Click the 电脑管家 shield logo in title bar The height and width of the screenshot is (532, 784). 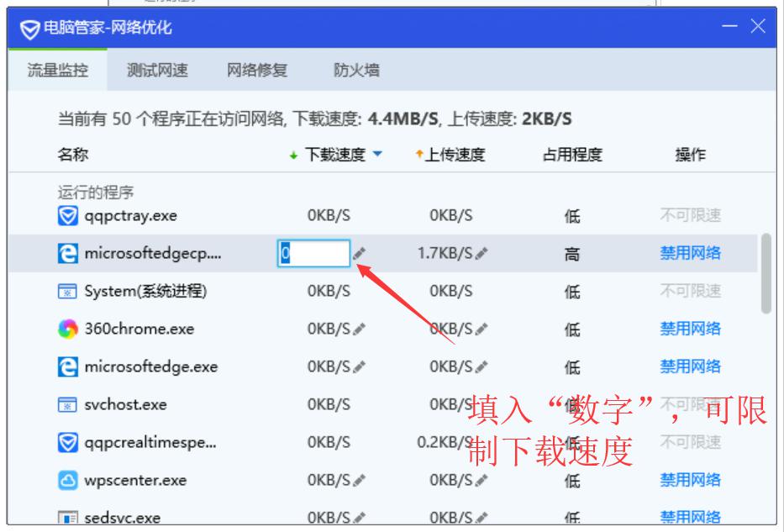[x=29, y=29]
